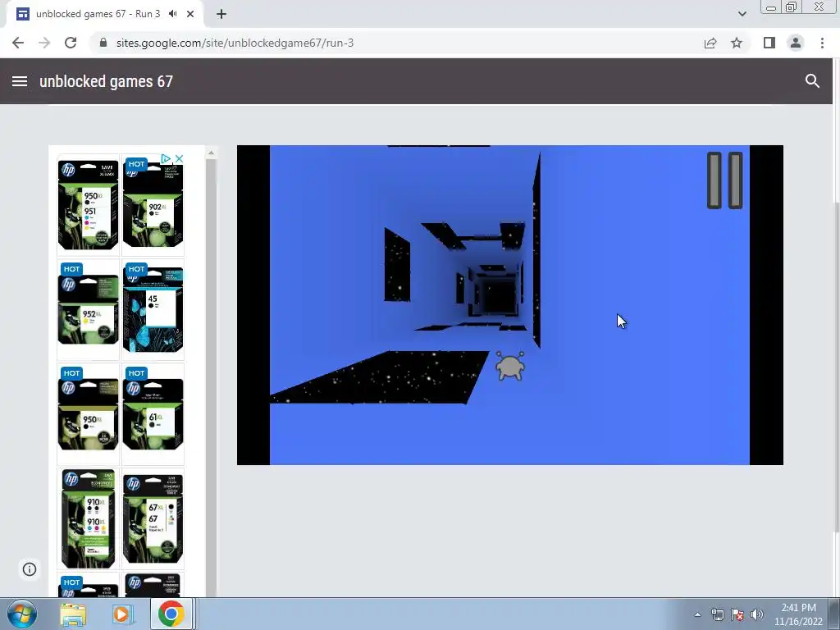Click the unblocked games 67 site title
This screenshot has width=840, height=630.
pos(106,81)
